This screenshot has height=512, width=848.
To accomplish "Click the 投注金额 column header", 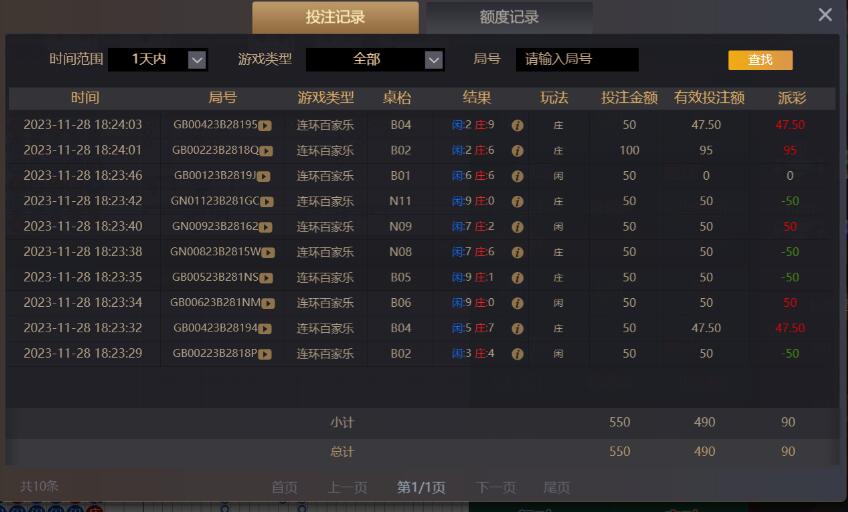I will point(630,98).
